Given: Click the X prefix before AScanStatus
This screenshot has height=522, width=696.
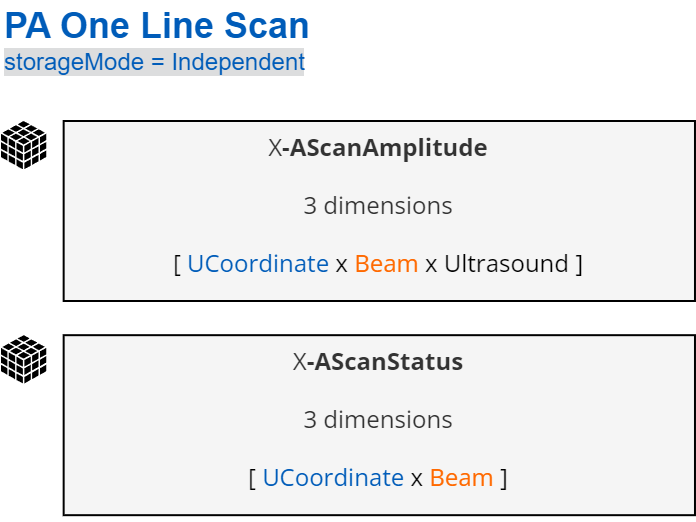Looking at the screenshot, I should (x=299, y=362).
